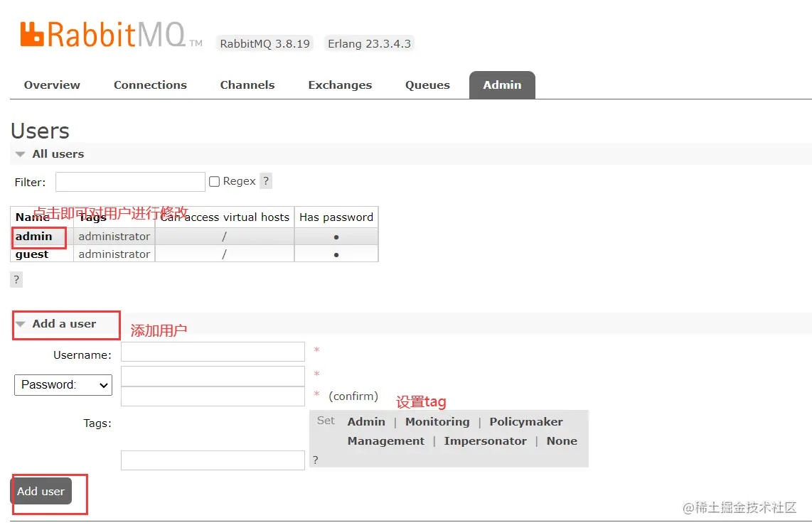Open the Regex filter help icon
The height and width of the screenshot is (530, 812).
266,181
